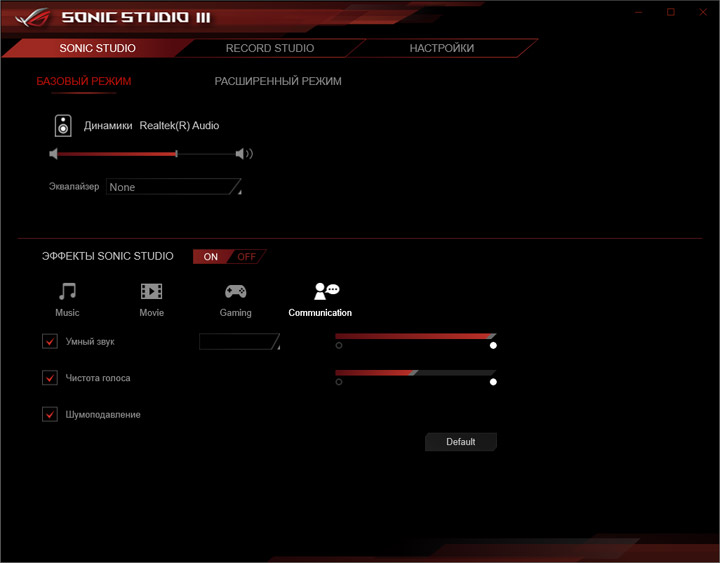Click the ЭФФЕКТЫ SONIC STUDIO heading

pos(107,256)
